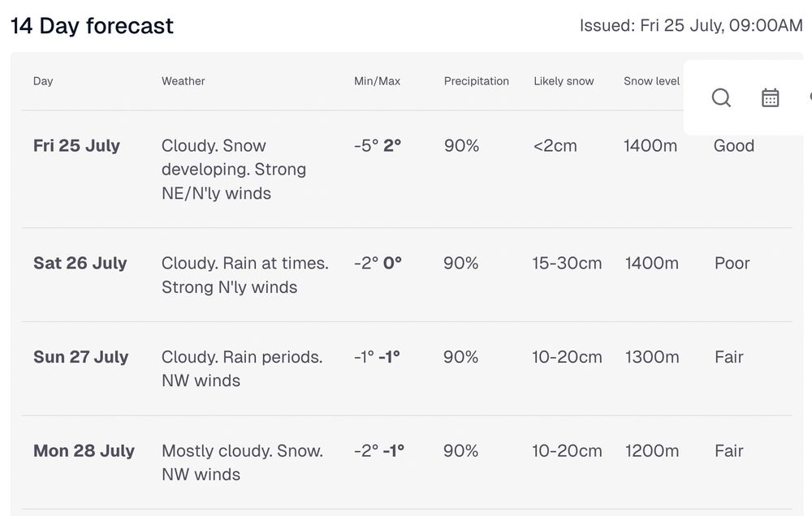Select the Mon 28 July row label
Image resolution: width=812 pixels, height=516 pixels.
point(84,451)
